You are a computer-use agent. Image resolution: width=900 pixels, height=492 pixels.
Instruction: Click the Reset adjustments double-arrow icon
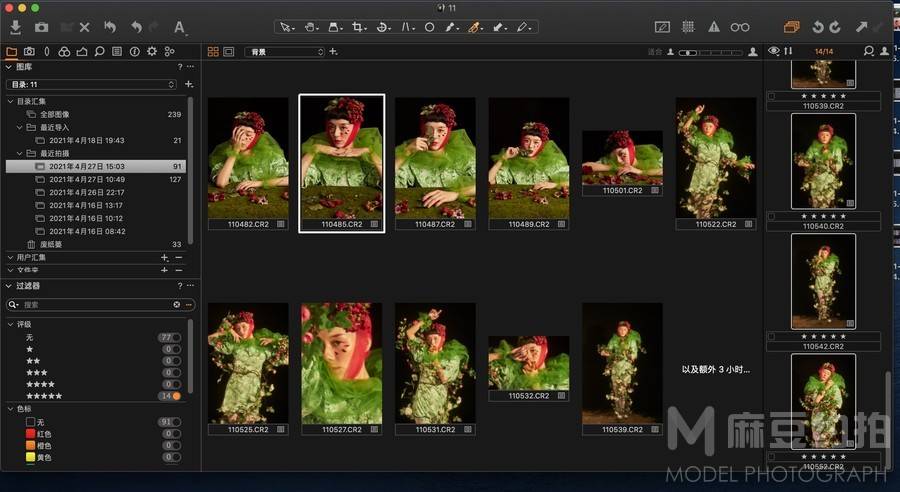[110, 27]
